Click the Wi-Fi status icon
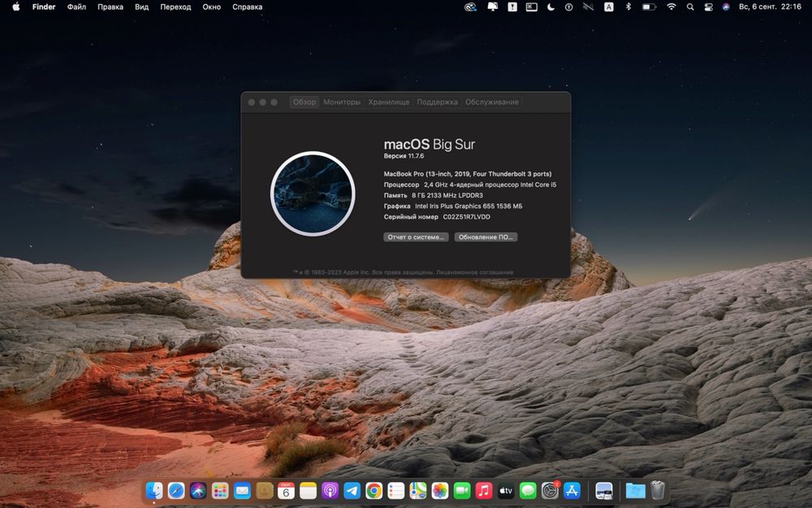 click(672, 7)
